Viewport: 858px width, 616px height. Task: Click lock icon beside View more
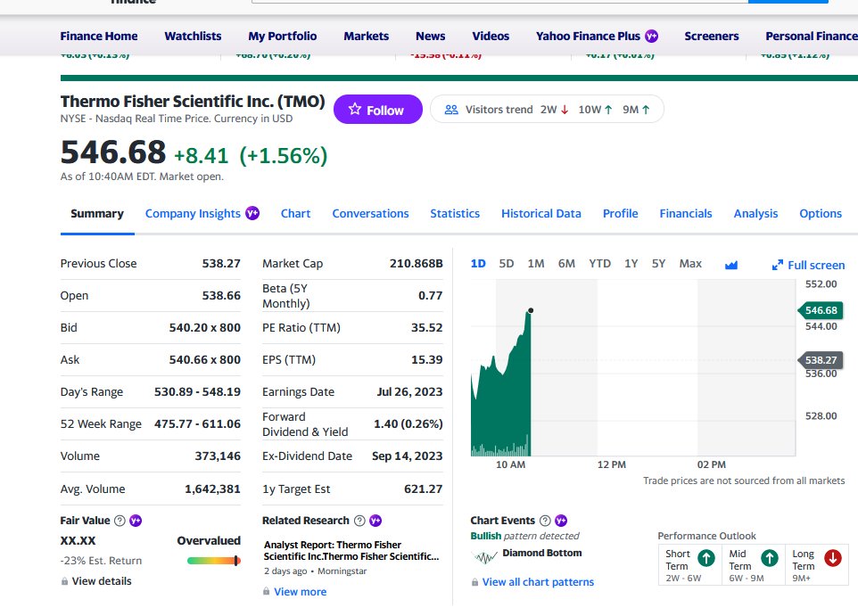(x=266, y=591)
